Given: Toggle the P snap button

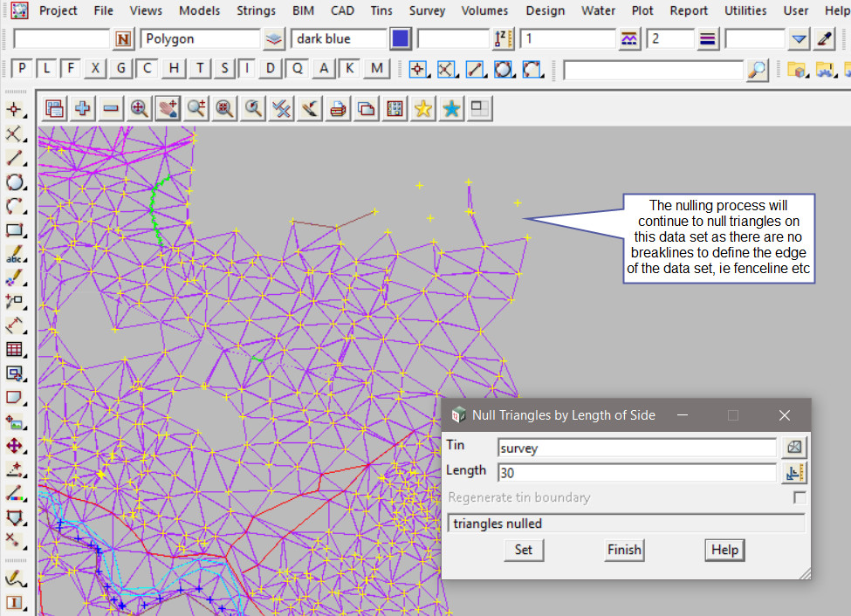Looking at the screenshot, I should point(22,69).
